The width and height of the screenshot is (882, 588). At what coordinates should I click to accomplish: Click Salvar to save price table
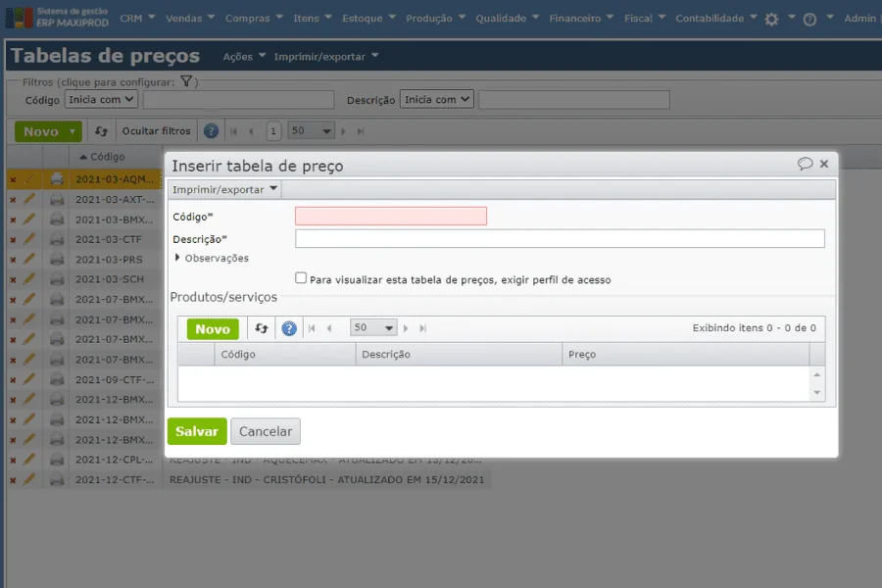pyautogui.click(x=197, y=431)
